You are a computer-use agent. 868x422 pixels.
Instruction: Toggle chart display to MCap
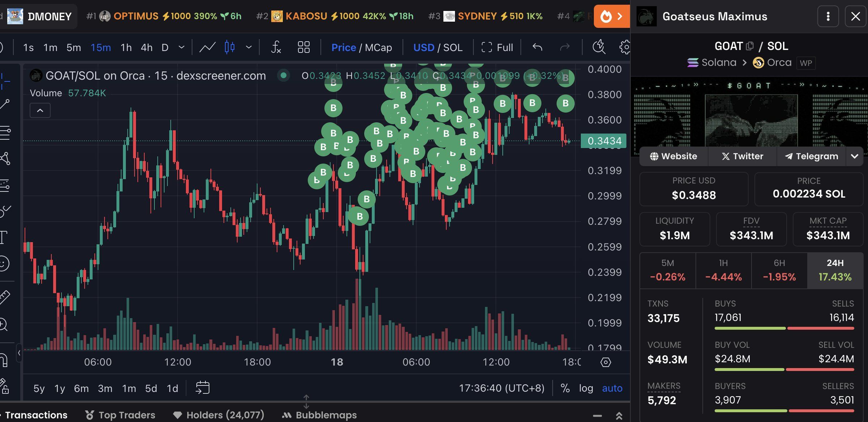[378, 47]
